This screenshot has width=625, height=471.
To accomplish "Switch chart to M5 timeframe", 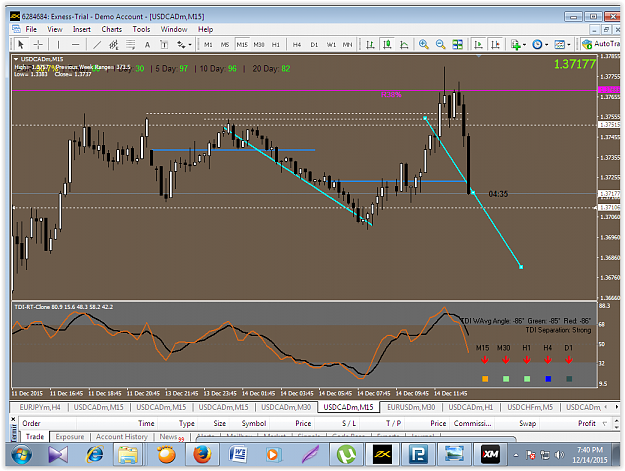I will [225, 44].
